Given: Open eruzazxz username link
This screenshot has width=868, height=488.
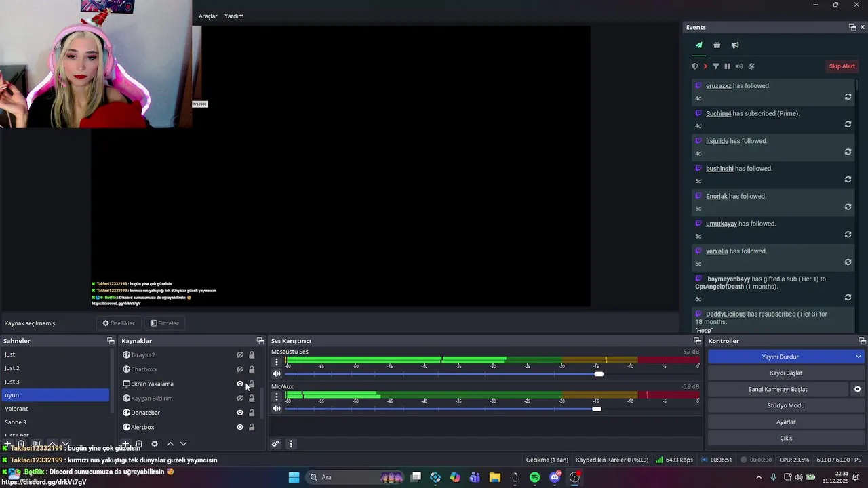Looking at the screenshot, I should 718,86.
